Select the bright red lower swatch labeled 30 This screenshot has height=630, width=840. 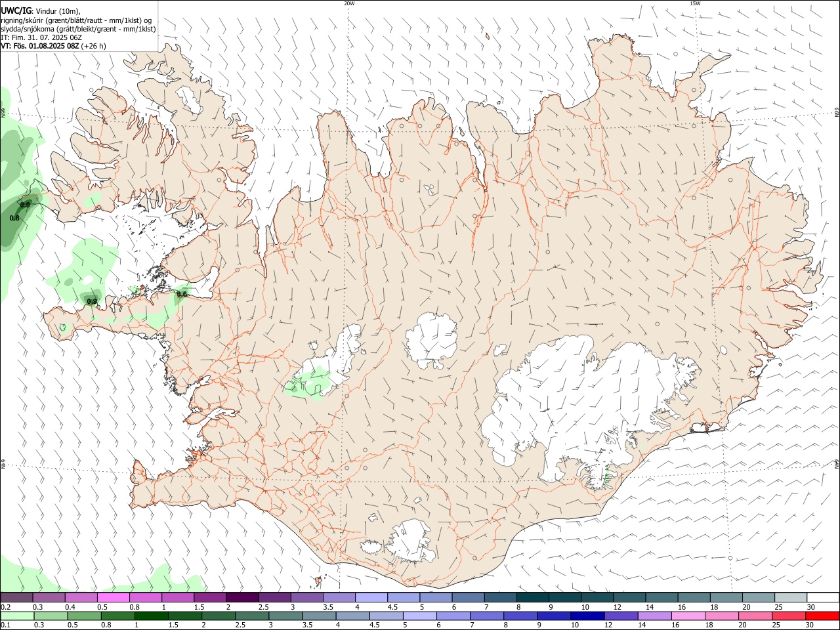tap(822, 616)
